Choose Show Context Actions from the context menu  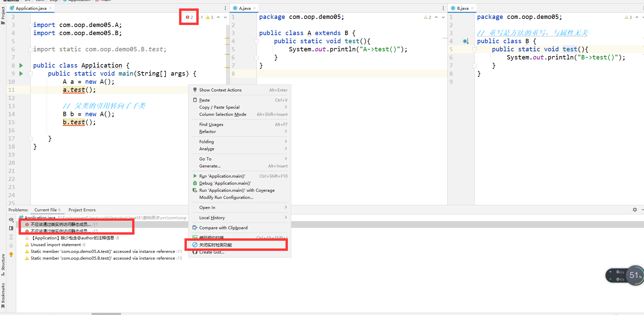pos(240,90)
